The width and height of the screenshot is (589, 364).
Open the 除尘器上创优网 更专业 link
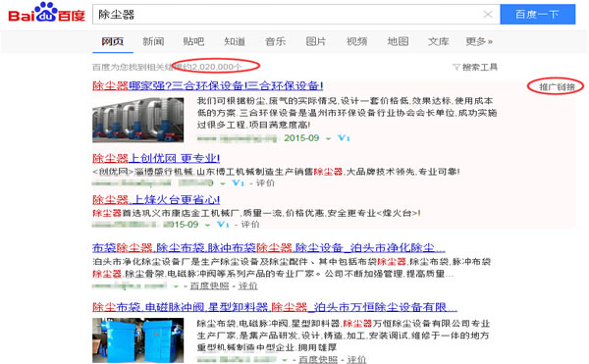point(156,158)
